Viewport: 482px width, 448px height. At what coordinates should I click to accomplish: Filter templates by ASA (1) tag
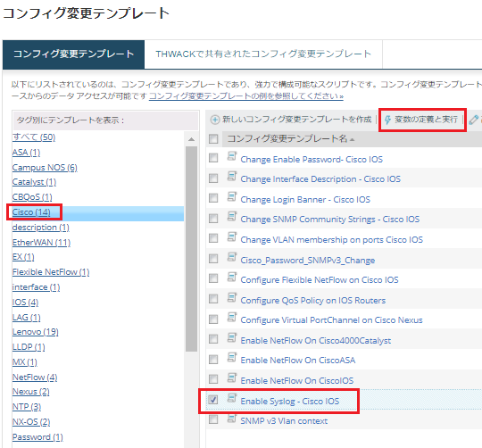coord(26,153)
